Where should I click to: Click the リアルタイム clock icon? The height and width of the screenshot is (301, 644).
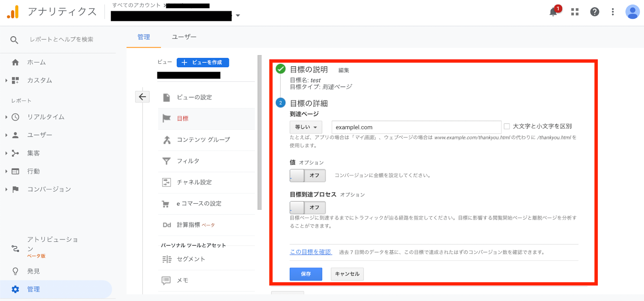pos(15,117)
